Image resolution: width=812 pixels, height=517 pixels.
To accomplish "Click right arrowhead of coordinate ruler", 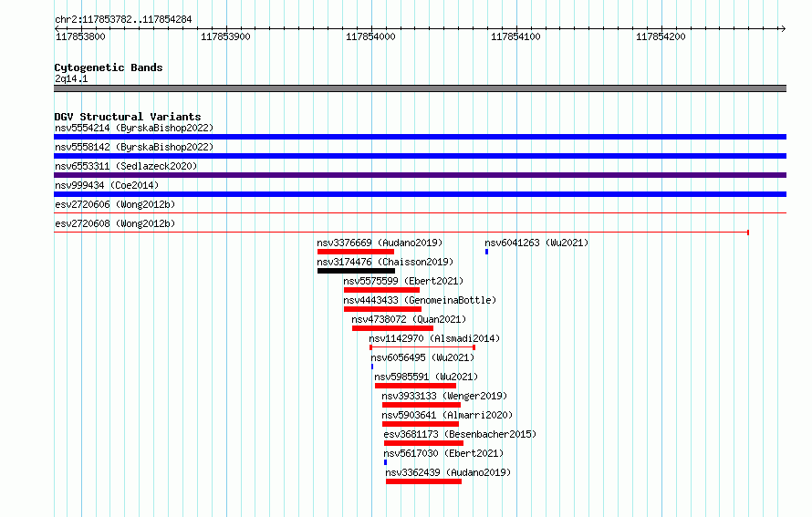I will (783, 28).
